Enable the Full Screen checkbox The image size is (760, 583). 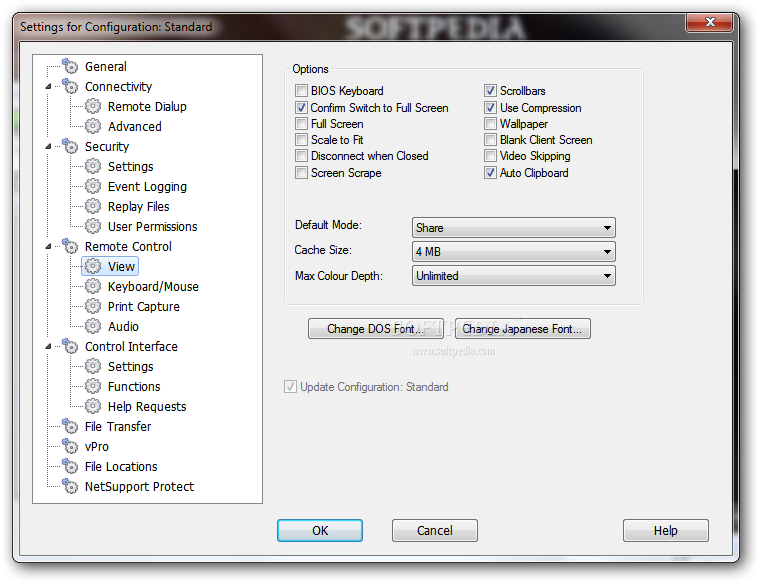301,124
